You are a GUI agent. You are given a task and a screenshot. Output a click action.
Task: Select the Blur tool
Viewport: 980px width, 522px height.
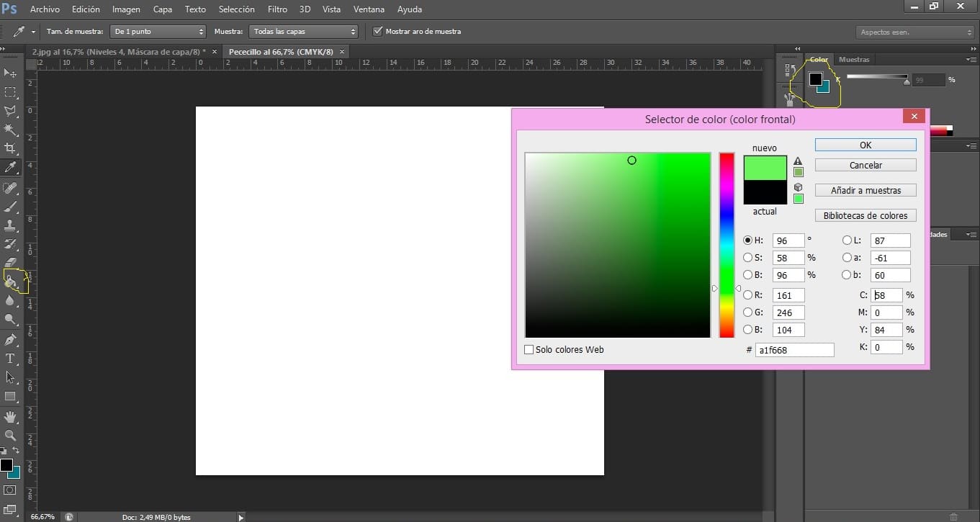(10, 301)
